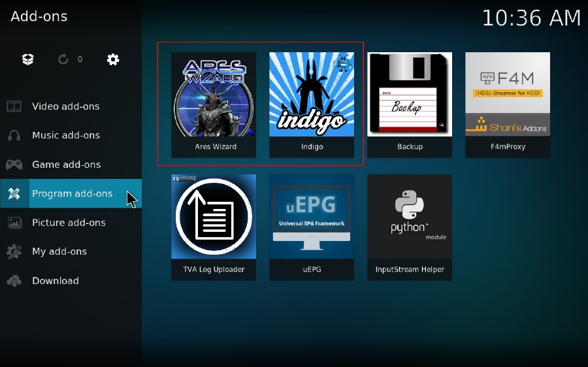Click the F4mProxy label text

tap(508, 146)
